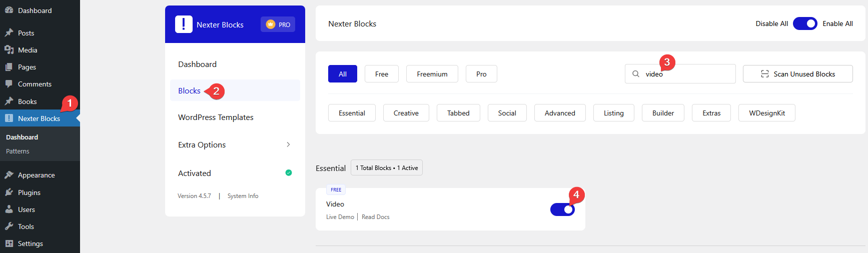
Task: Click the Nexter Blocks exclamation logo
Action: tap(184, 24)
